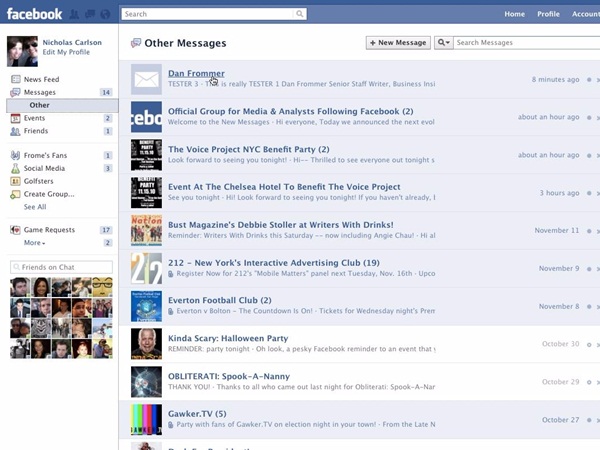Expand the More list in sidebar
600x450 pixels.
point(35,243)
